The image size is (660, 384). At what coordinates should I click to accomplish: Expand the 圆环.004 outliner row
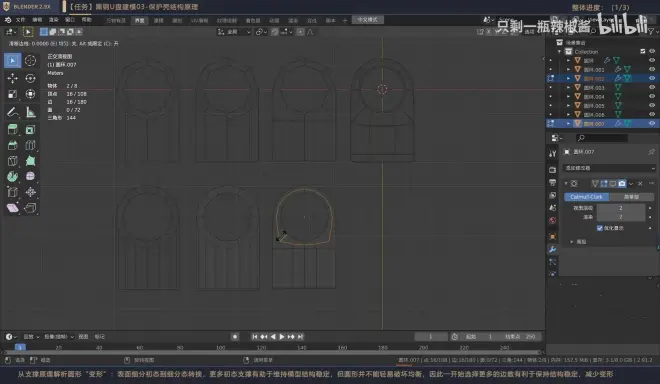568,96
